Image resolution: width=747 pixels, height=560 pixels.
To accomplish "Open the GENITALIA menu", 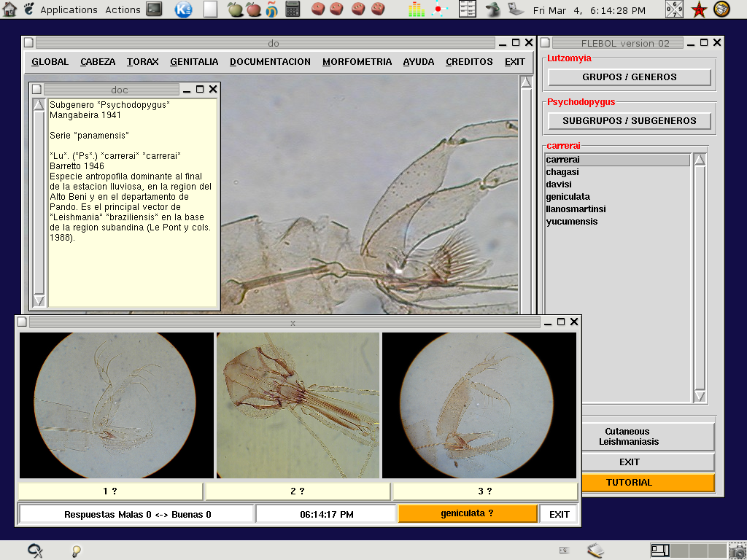I will pyautogui.click(x=194, y=62).
